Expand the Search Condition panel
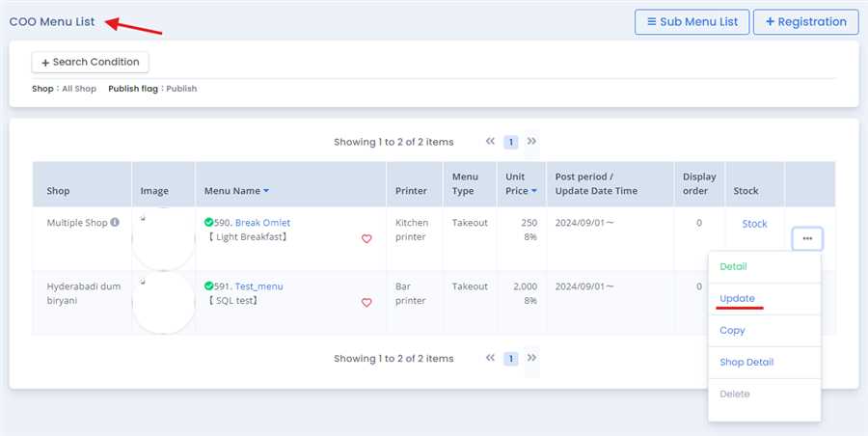This screenshot has width=868, height=436. tap(91, 62)
